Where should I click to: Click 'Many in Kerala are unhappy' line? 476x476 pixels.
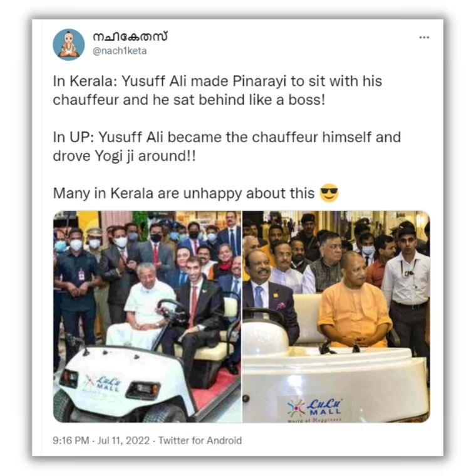click(x=184, y=194)
